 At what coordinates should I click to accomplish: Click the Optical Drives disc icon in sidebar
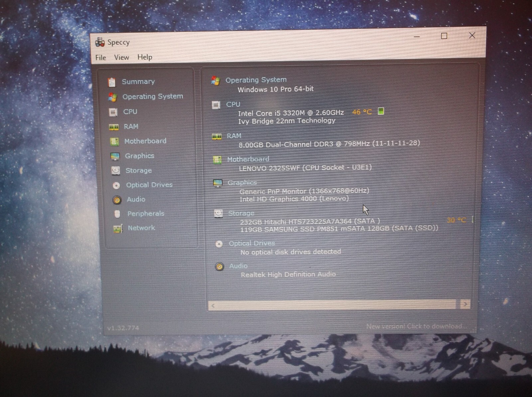(x=116, y=185)
